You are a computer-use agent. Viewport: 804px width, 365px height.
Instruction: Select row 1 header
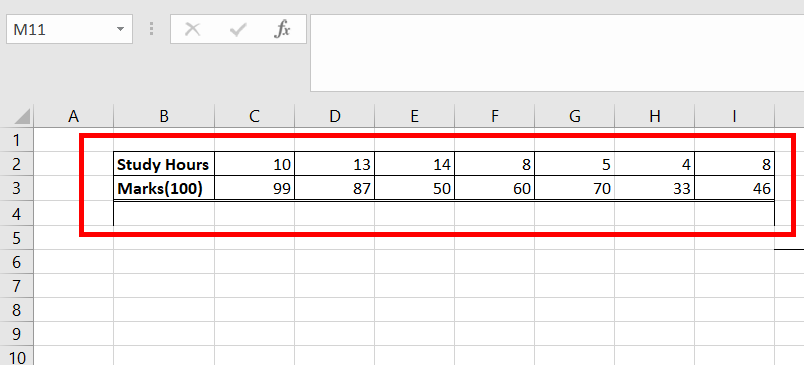16,139
